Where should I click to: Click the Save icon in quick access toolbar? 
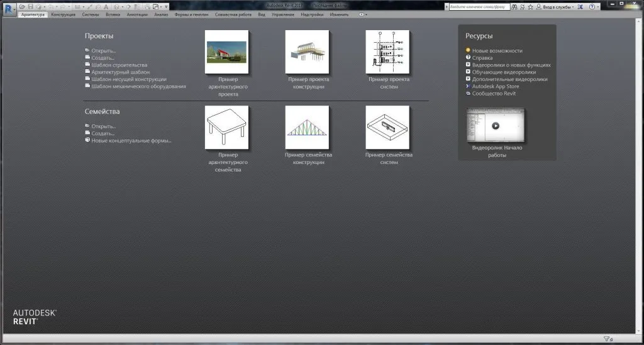pyautogui.click(x=30, y=6)
